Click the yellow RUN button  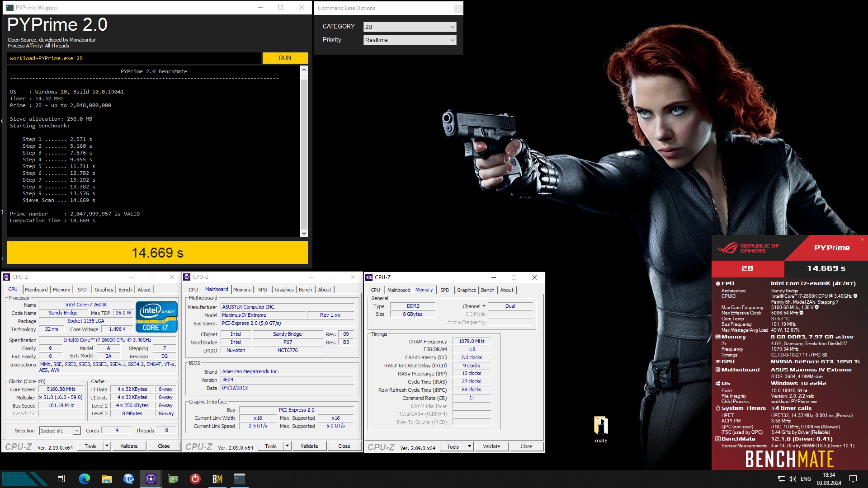(285, 58)
